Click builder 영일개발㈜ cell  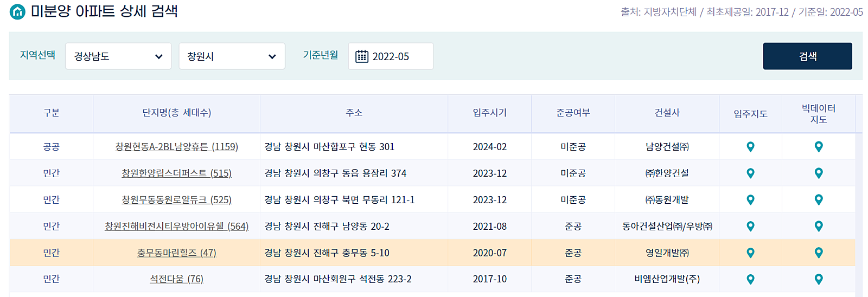coord(667,253)
